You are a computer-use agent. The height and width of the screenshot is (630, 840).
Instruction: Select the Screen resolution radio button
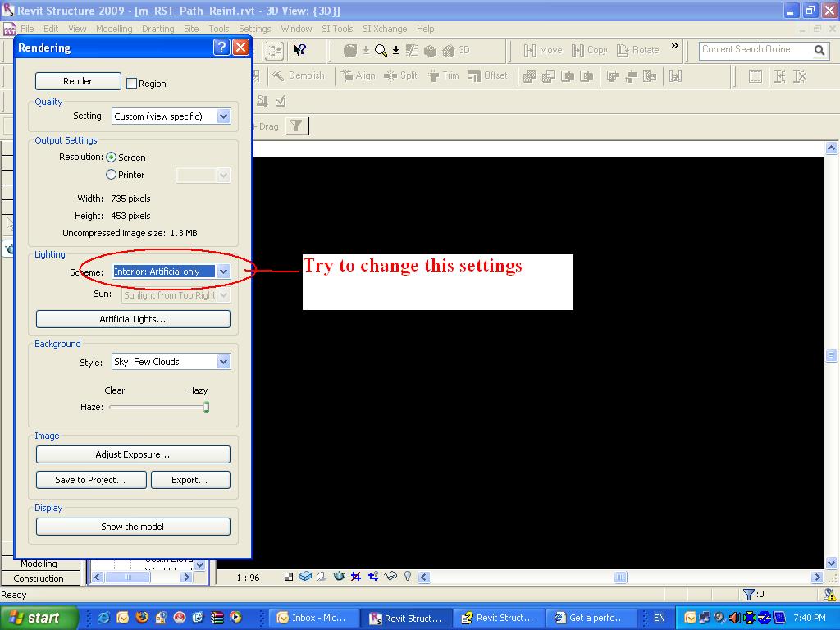[x=112, y=157]
